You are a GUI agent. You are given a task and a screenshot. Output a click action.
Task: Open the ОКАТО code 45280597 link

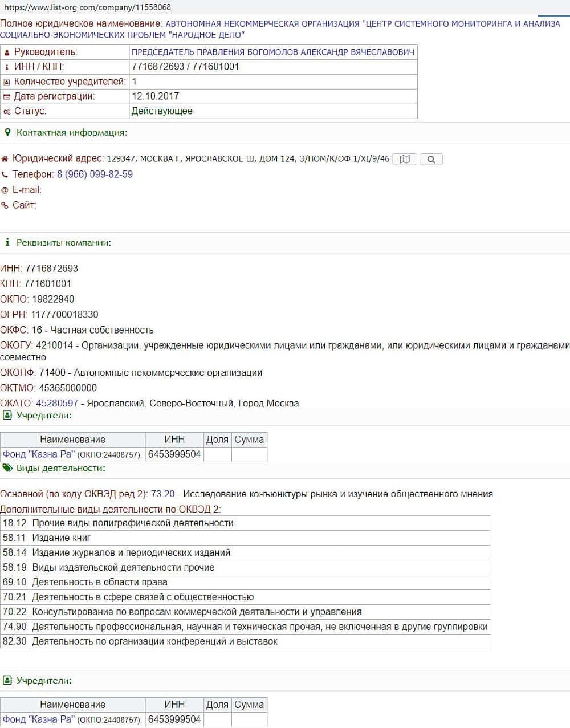pos(57,403)
